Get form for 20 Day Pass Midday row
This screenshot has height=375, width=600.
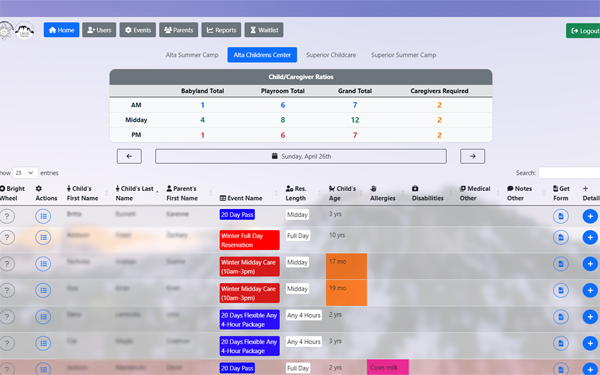pos(561,216)
